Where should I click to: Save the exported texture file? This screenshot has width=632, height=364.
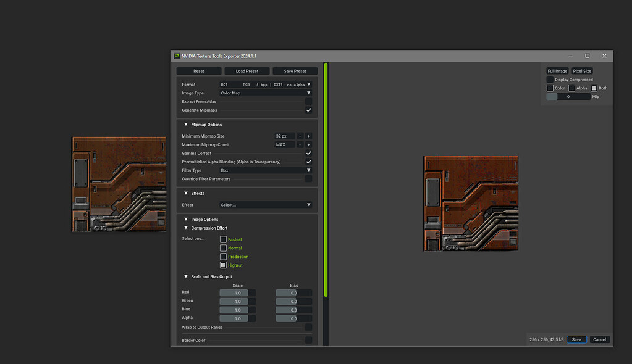point(576,339)
